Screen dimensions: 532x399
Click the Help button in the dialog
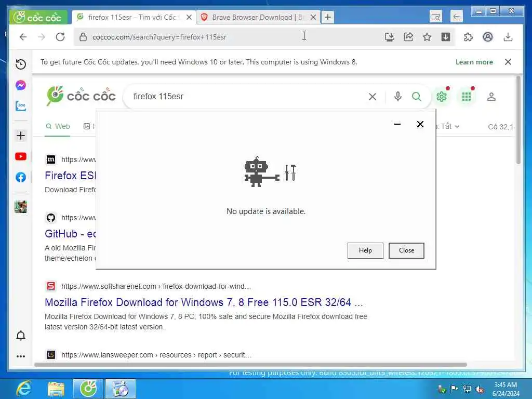coord(365,250)
